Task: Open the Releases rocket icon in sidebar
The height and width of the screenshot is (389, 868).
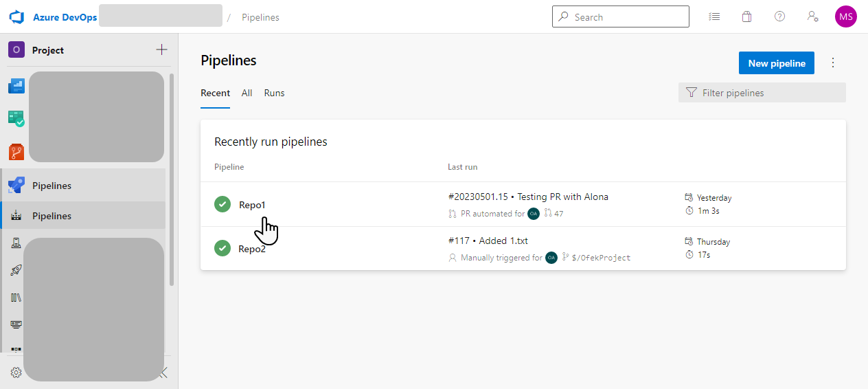Action: pyautogui.click(x=16, y=270)
